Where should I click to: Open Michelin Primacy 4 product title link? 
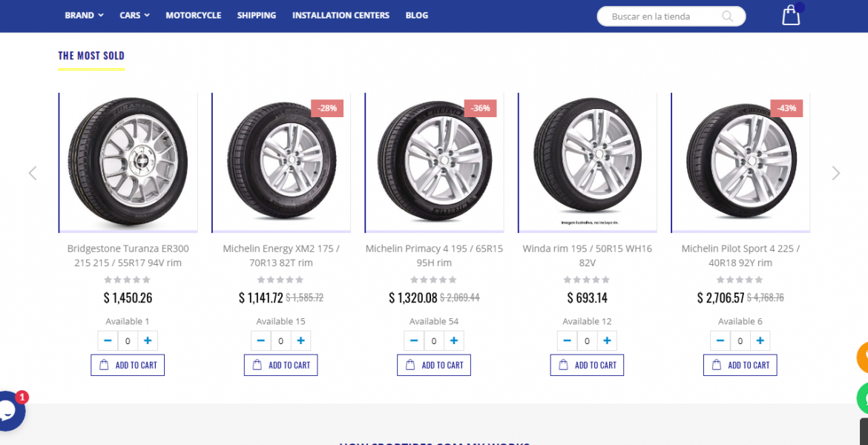434,255
